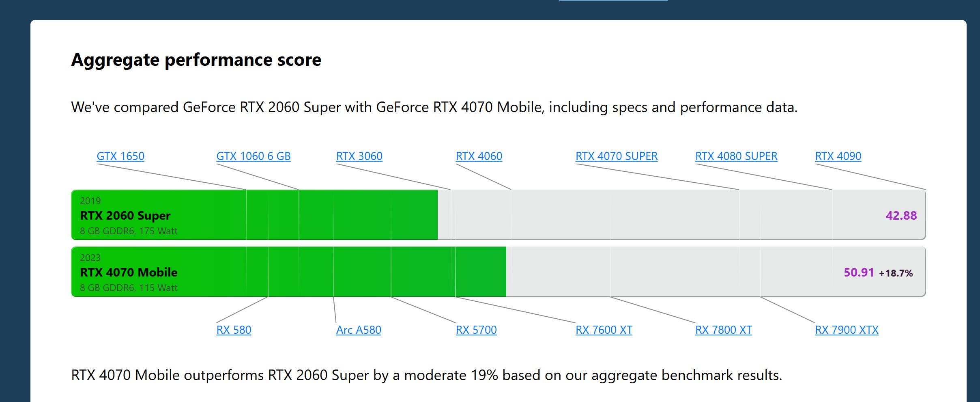The height and width of the screenshot is (402, 980).
Task: Click the RTX 4070 Mobile bar label
Action: pyautogui.click(x=129, y=272)
